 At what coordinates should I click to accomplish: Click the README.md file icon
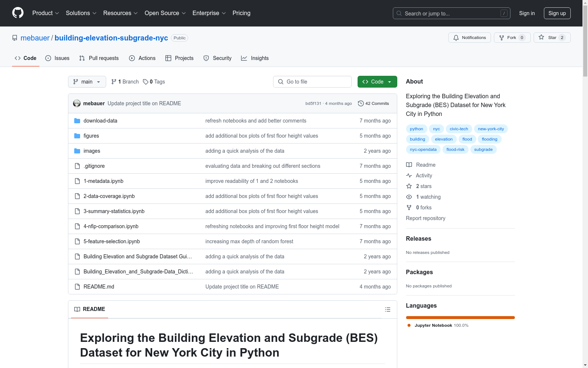pos(77,287)
